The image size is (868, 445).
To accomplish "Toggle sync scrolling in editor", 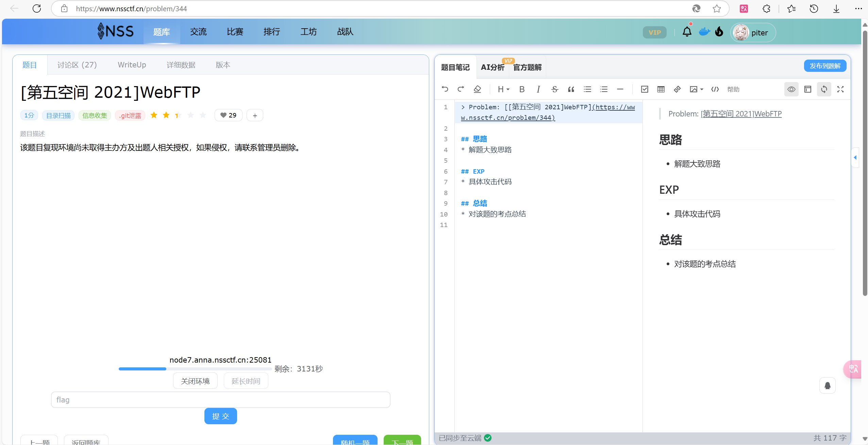I will point(824,89).
